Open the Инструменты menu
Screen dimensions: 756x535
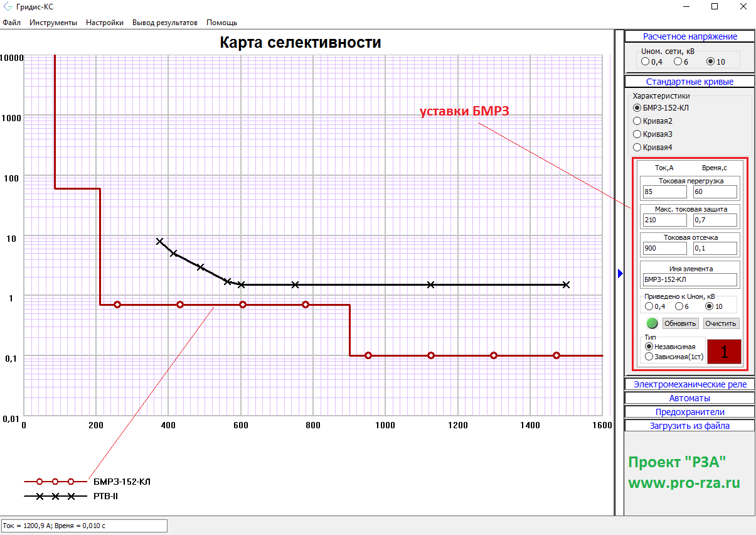point(53,23)
